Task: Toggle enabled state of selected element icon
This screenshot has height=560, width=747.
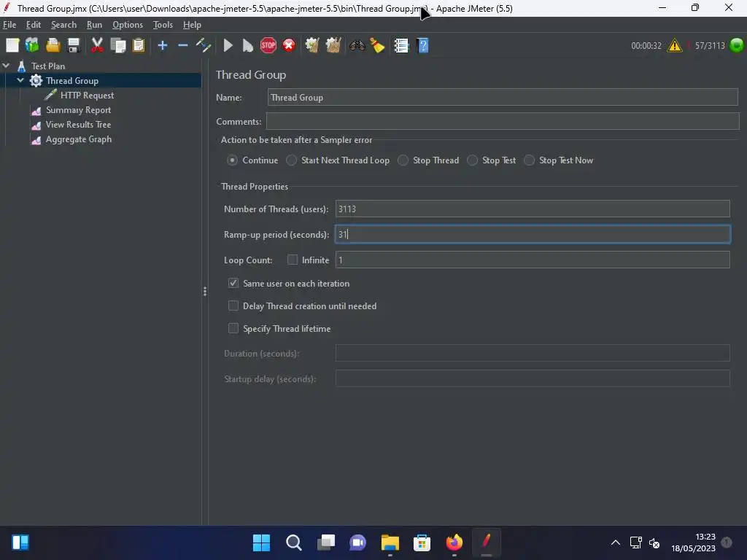Action: (x=204, y=45)
